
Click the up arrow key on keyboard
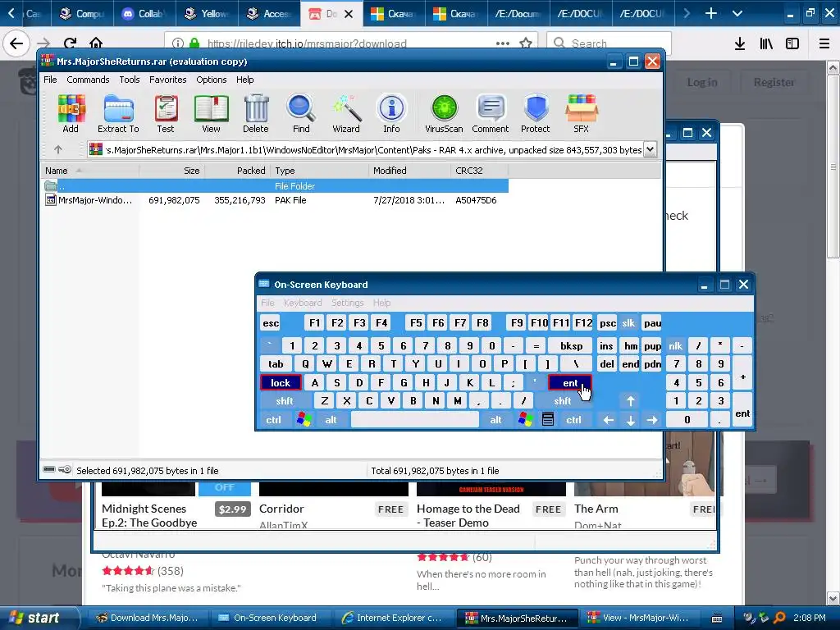[x=631, y=400]
